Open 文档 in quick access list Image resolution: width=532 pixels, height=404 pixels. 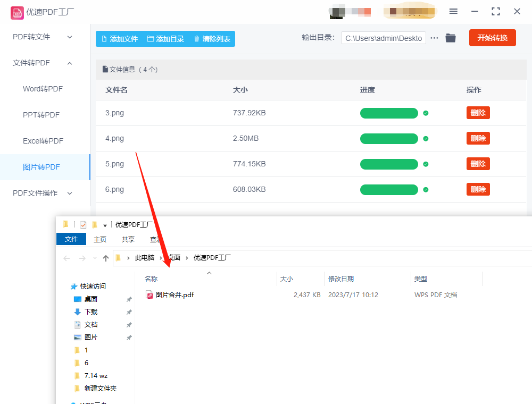[90, 325]
